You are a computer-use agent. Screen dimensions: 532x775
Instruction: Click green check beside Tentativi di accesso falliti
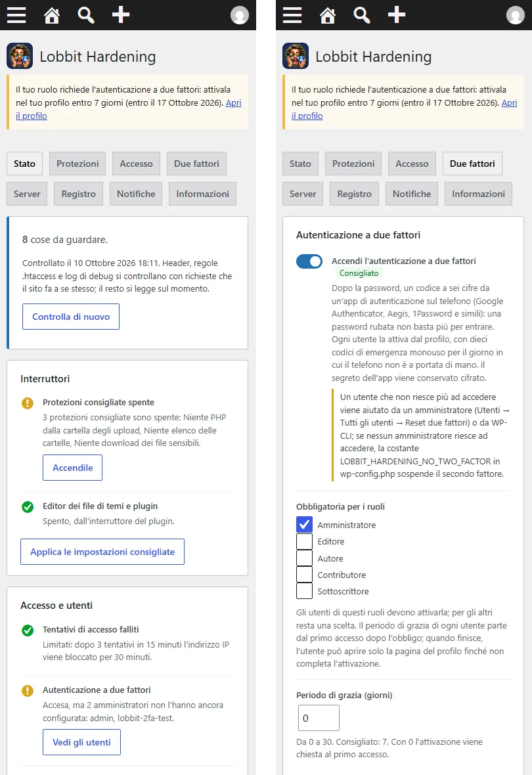28,631
